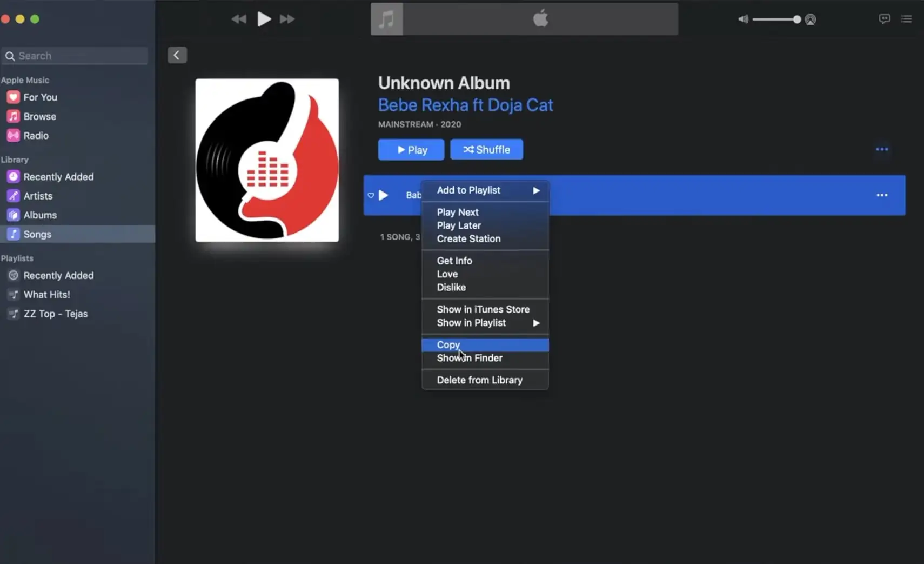Screen dimensions: 924x564
Task: Click the fast-forward next track button
Action: pyautogui.click(x=287, y=19)
